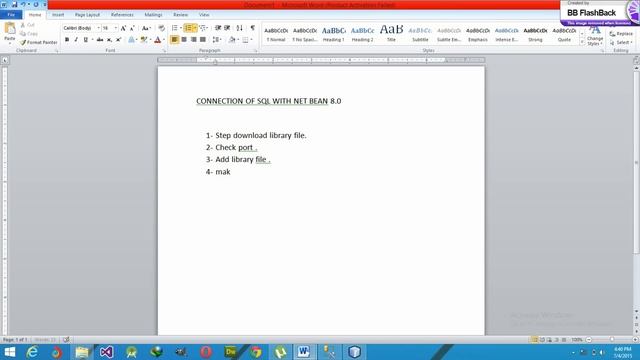Click the Decrease Indent icon

click(218, 28)
